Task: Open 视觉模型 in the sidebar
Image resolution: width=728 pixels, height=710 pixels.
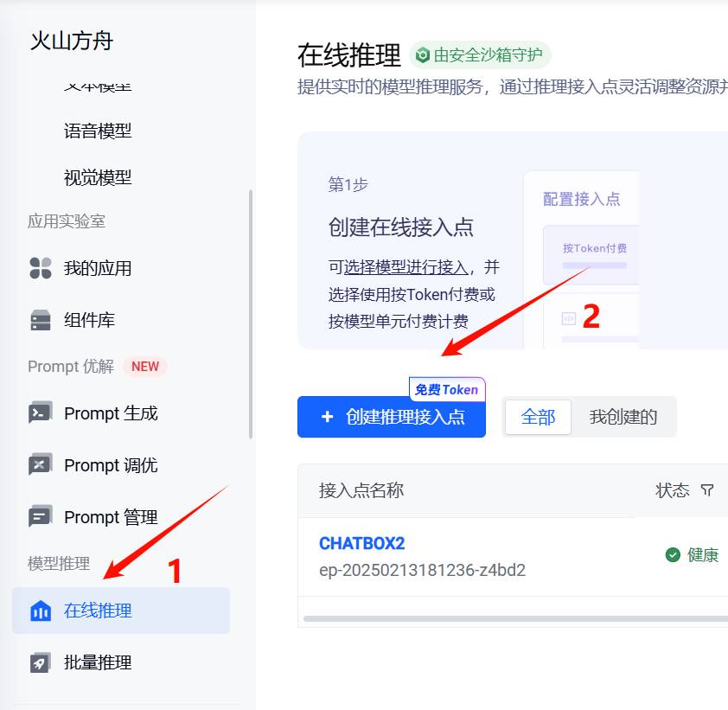Action: tap(98, 177)
